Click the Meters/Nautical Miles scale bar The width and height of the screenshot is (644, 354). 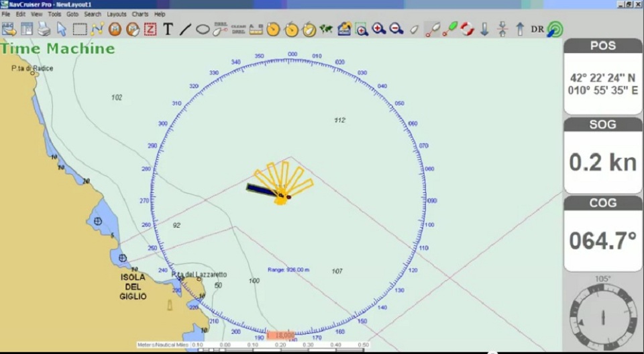coord(253,346)
